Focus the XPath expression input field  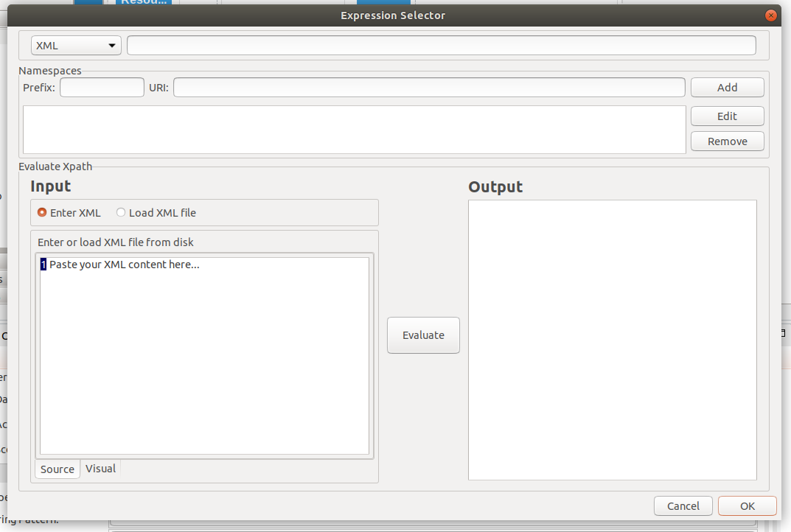pyautogui.click(x=441, y=45)
